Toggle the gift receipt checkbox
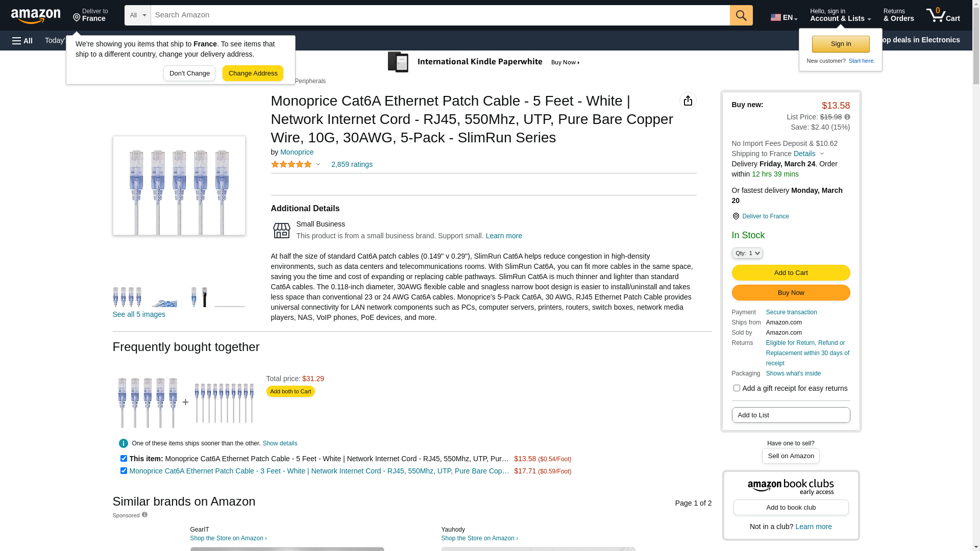This screenshot has width=980, height=551. point(737,388)
